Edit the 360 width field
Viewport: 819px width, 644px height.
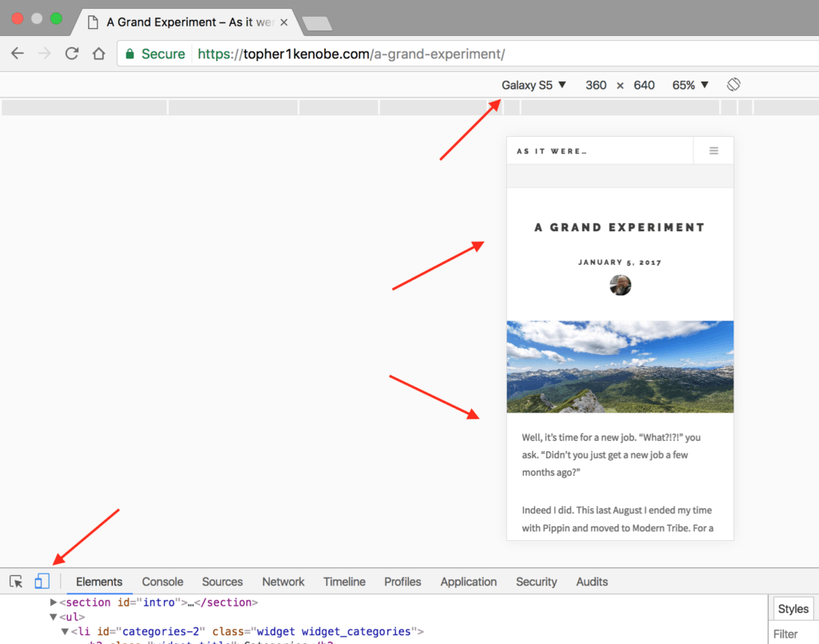(x=595, y=85)
